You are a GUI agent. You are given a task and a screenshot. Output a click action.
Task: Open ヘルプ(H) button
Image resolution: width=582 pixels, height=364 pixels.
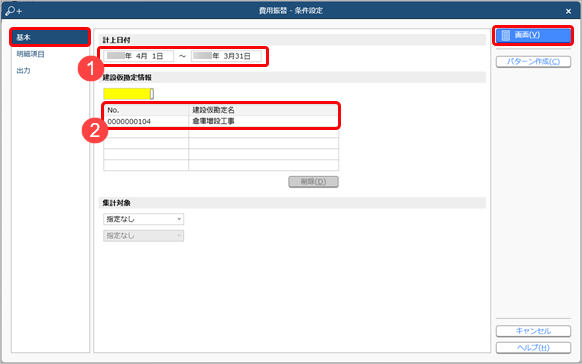[x=533, y=348]
